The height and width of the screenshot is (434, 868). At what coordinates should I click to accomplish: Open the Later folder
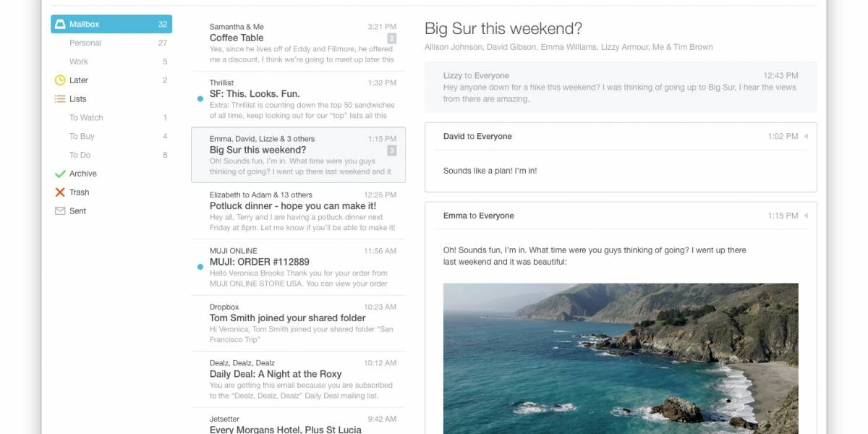tap(111, 80)
